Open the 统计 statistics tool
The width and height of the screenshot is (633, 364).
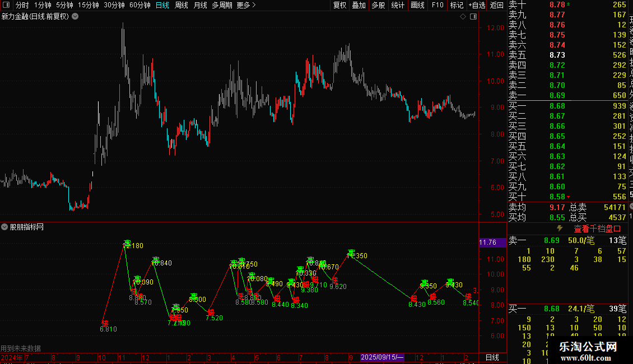coord(398,5)
